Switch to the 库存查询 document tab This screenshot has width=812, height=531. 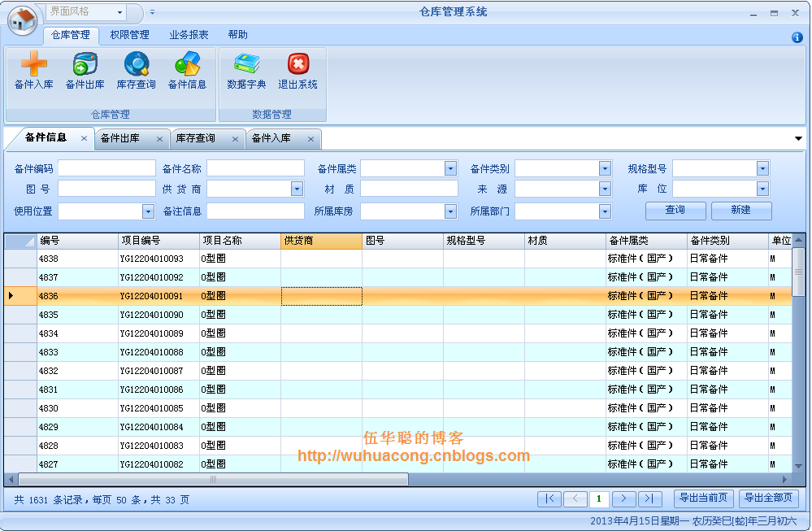point(196,138)
